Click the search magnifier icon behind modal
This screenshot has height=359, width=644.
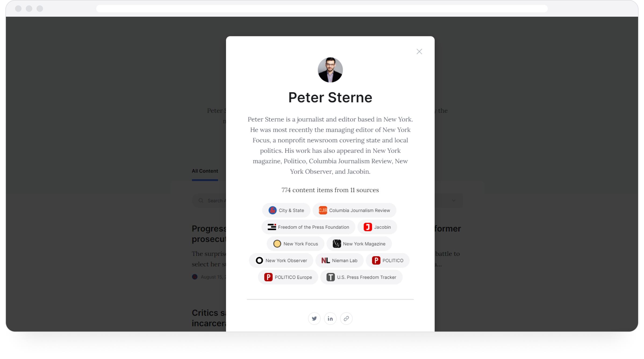click(x=201, y=201)
